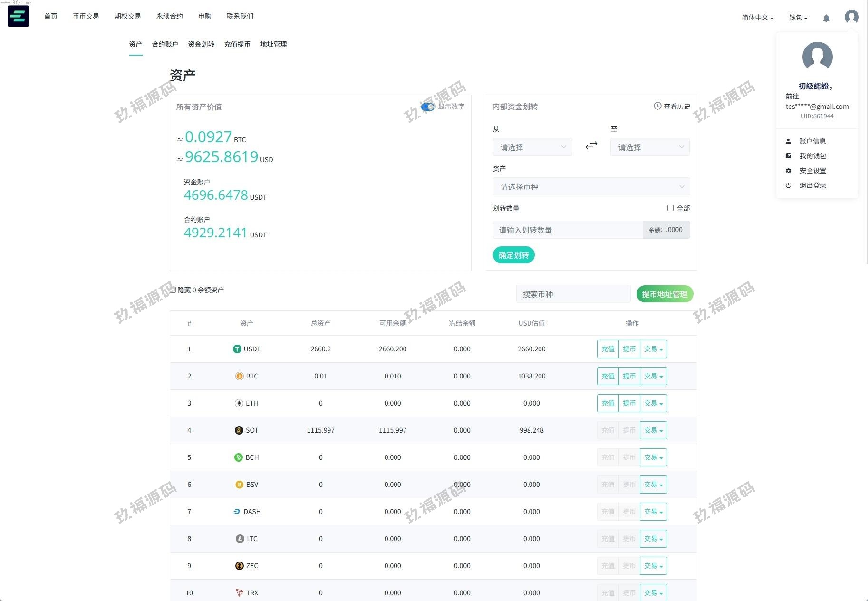Click the BTC coin icon in the table

point(239,376)
